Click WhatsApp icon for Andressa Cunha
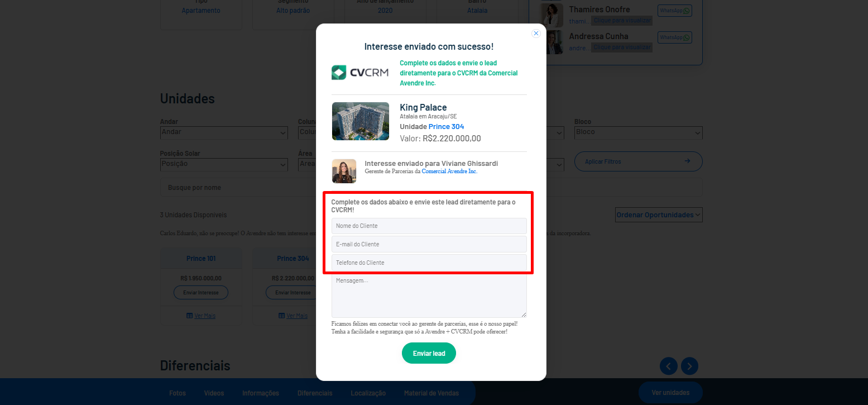 pos(674,37)
